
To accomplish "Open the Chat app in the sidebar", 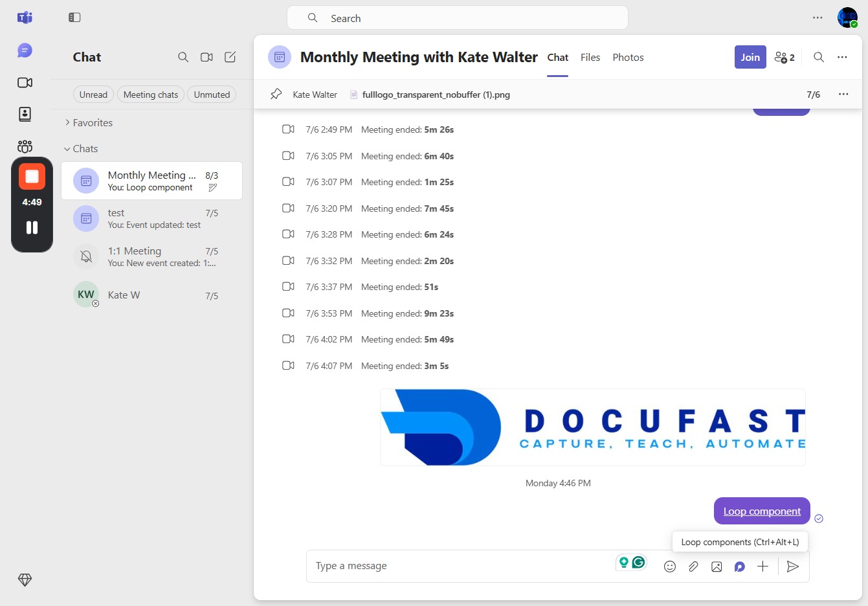I will pos(25,50).
